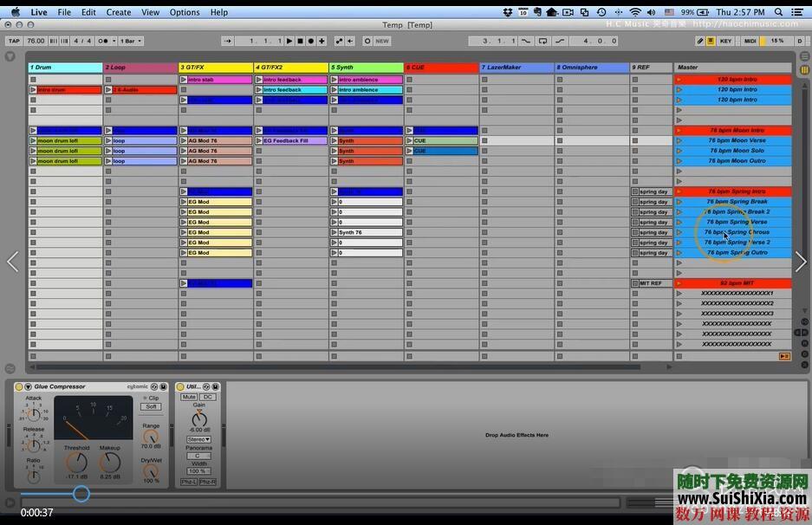Toggle the Loop switch icon
This screenshot has width=812, height=525.
542,41
